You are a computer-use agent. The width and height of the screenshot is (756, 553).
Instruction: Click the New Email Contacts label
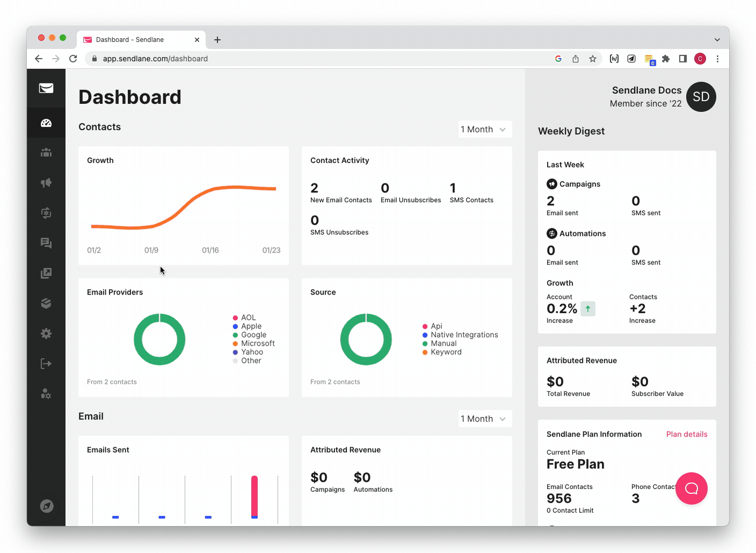(x=341, y=200)
